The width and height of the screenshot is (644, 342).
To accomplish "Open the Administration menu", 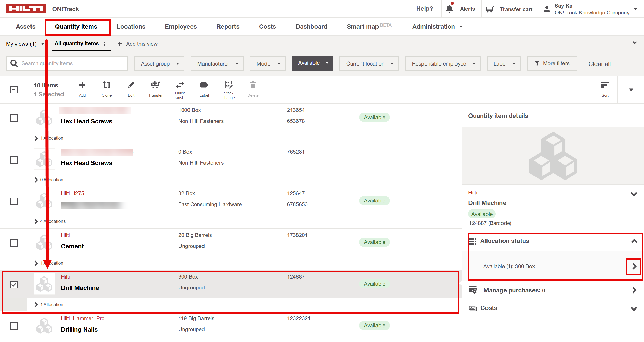I will pos(437,26).
